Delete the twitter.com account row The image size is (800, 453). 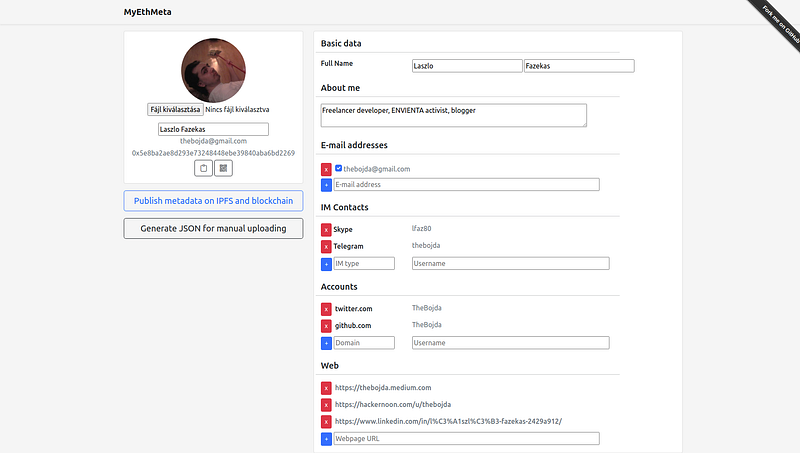pos(326,309)
